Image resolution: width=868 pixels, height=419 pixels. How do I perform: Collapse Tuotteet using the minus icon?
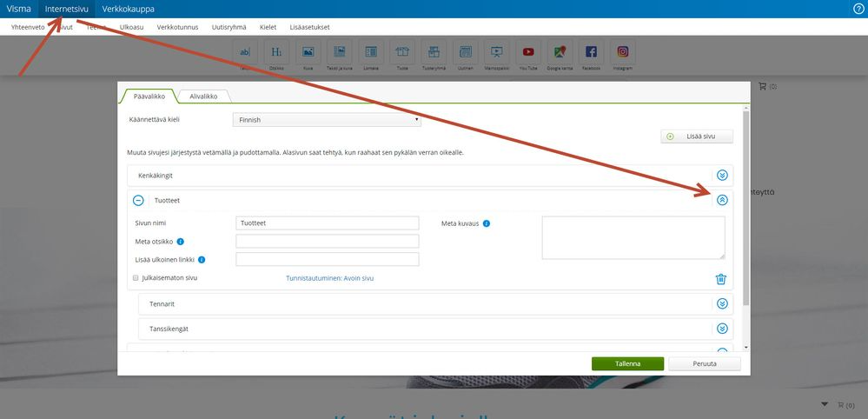click(138, 200)
